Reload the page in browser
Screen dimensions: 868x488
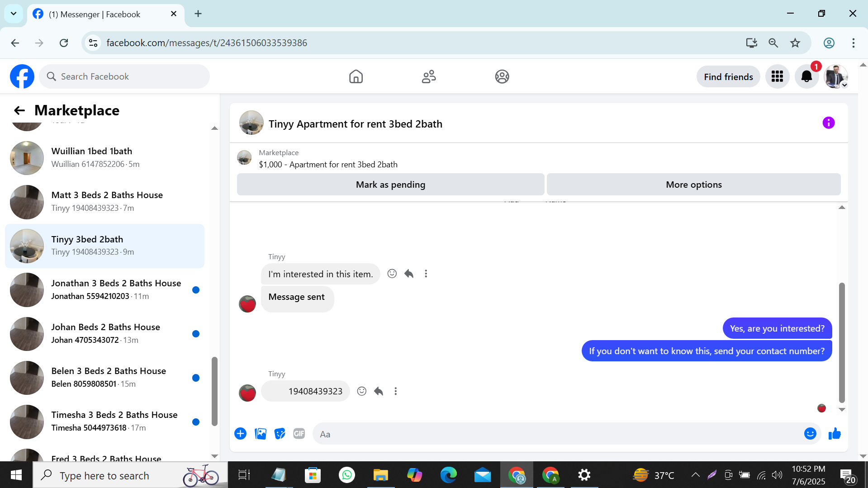pyautogui.click(x=64, y=43)
